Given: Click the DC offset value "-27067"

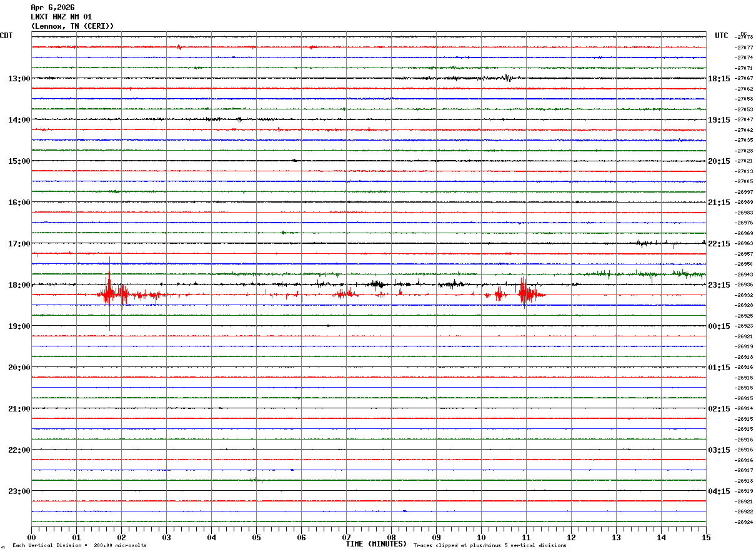Looking at the screenshot, I should [x=744, y=79].
